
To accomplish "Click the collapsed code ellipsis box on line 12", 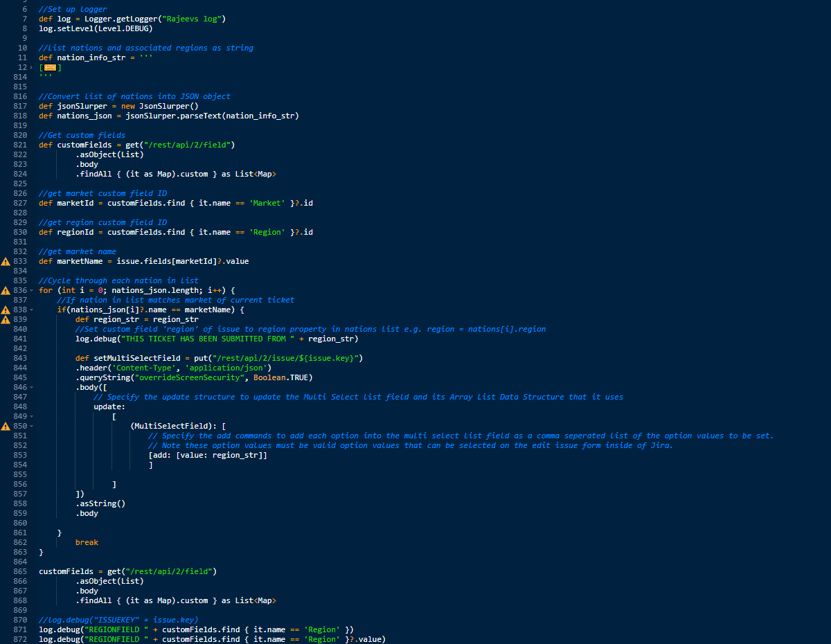I will click(50, 66).
